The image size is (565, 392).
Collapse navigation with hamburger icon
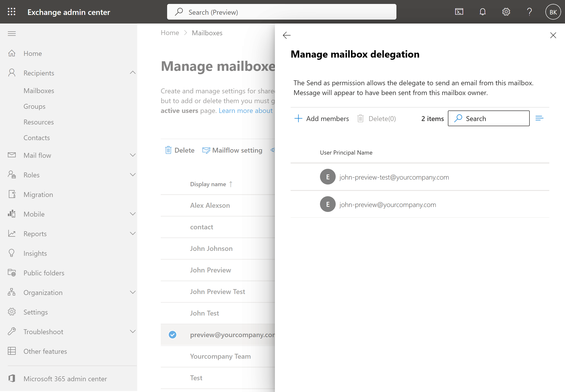(x=12, y=33)
